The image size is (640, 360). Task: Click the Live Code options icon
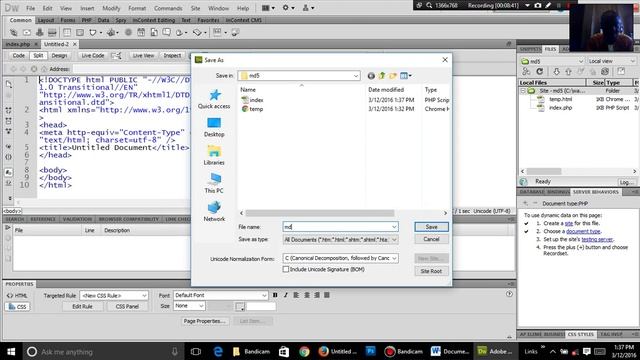click(x=116, y=56)
